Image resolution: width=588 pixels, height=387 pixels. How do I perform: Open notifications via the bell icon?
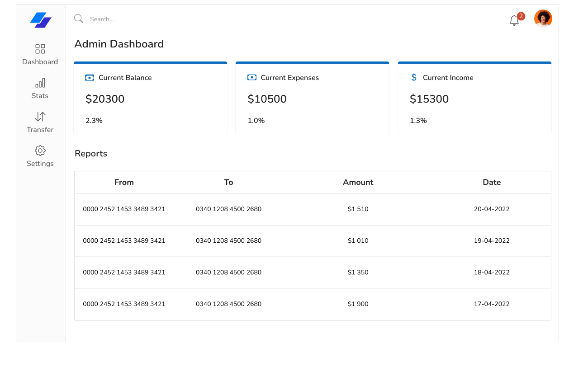pos(514,20)
